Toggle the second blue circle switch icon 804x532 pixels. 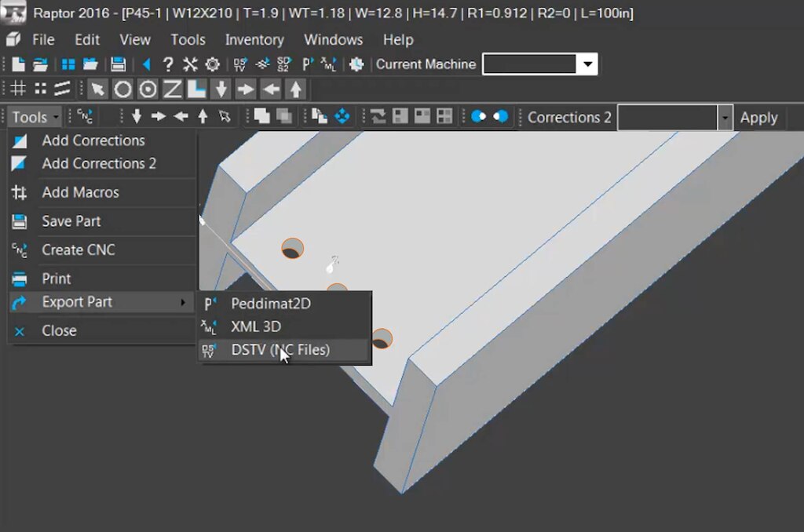coord(500,117)
